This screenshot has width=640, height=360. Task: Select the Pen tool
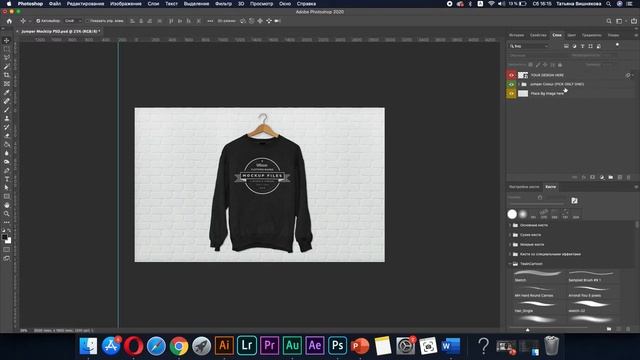pyautogui.click(x=7, y=170)
